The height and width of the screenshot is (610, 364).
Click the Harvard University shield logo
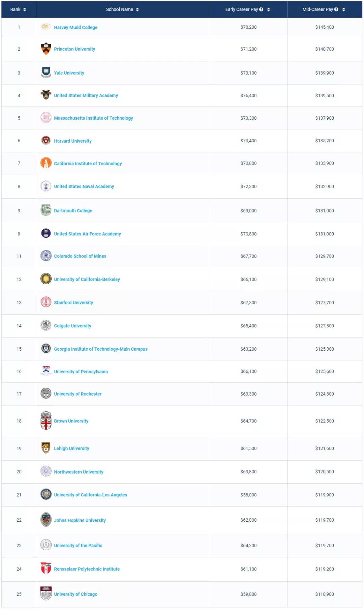click(46, 140)
